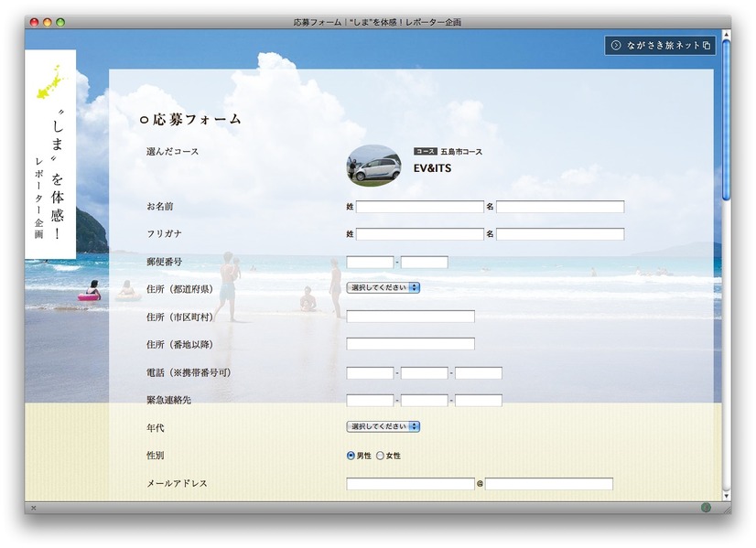Click the 名 field in フリガナ row
756x548 pixels.
point(560,234)
